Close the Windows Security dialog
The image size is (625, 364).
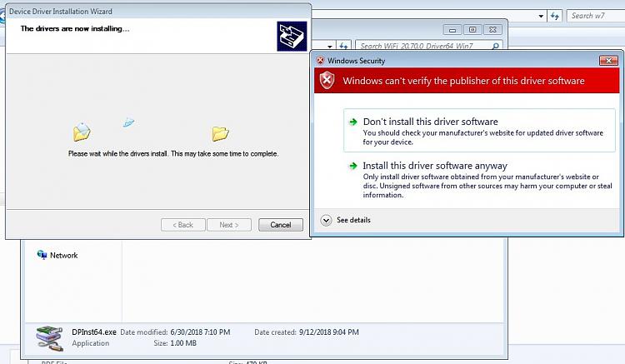[608, 61]
